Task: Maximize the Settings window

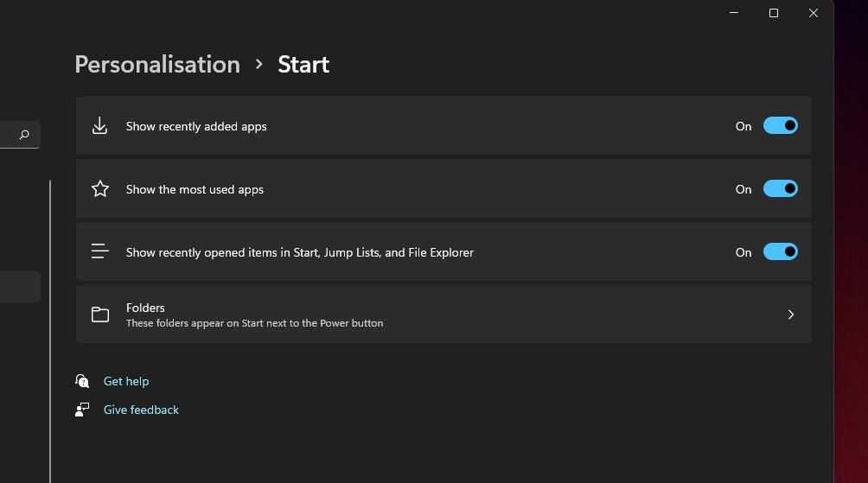Action: click(x=774, y=13)
